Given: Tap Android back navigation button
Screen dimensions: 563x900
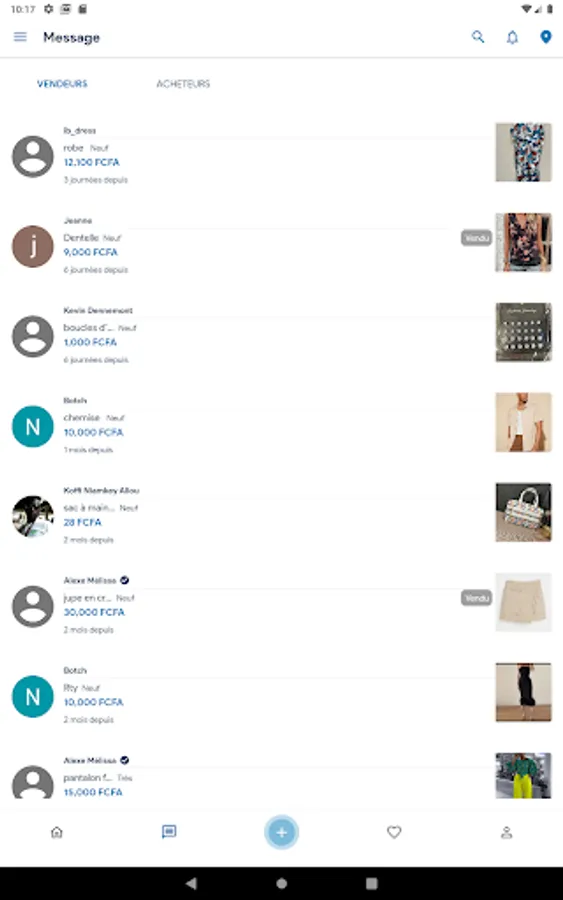Looking at the screenshot, I should point(191,883).
